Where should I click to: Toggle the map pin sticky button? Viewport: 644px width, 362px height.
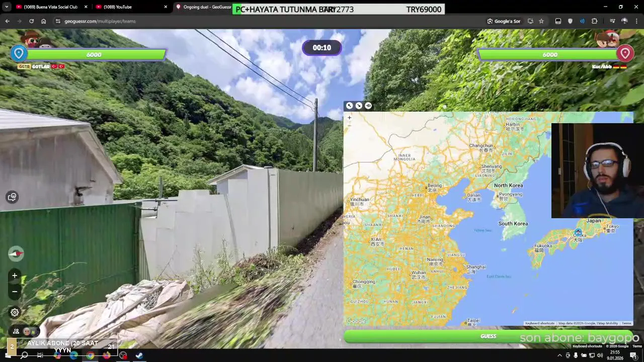pyautogui.click(x=368, y=106)
